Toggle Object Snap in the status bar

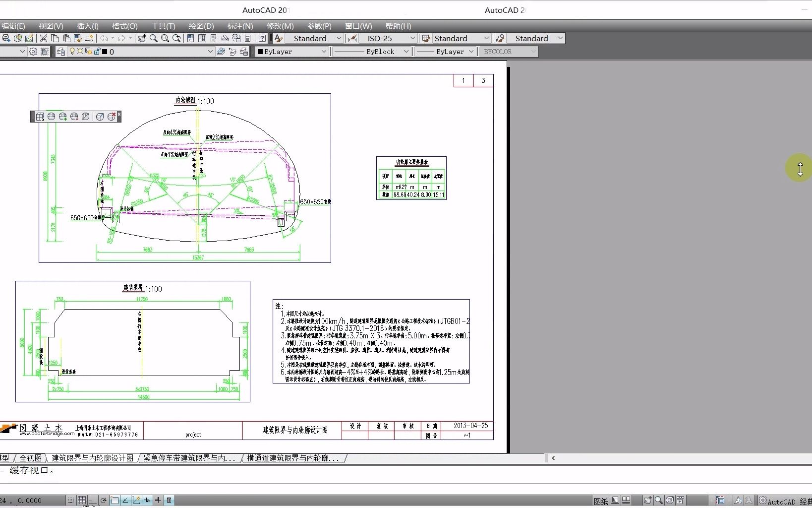(115, 500)
